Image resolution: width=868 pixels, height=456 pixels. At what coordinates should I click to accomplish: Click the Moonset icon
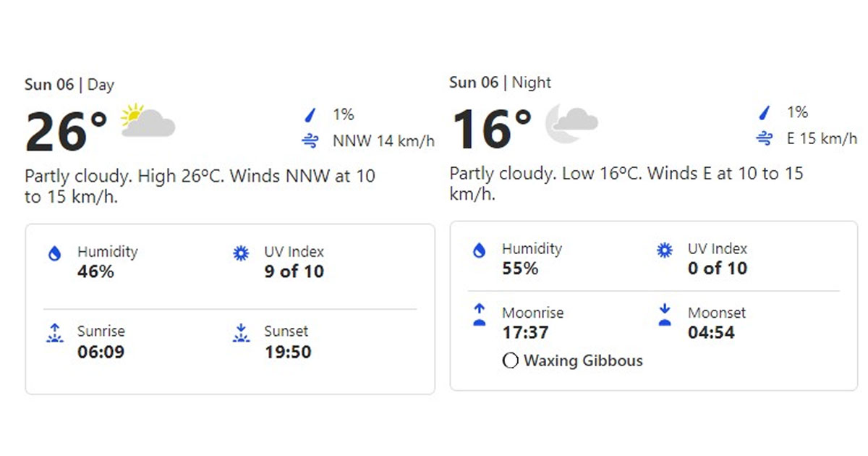coord(665,315)
